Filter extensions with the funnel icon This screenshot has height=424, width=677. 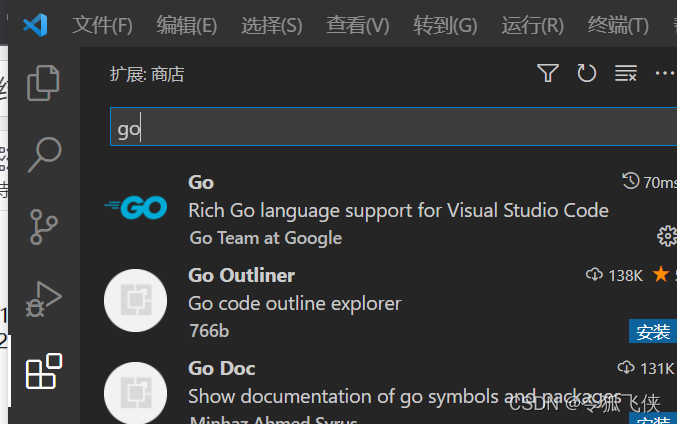(548, 73)
